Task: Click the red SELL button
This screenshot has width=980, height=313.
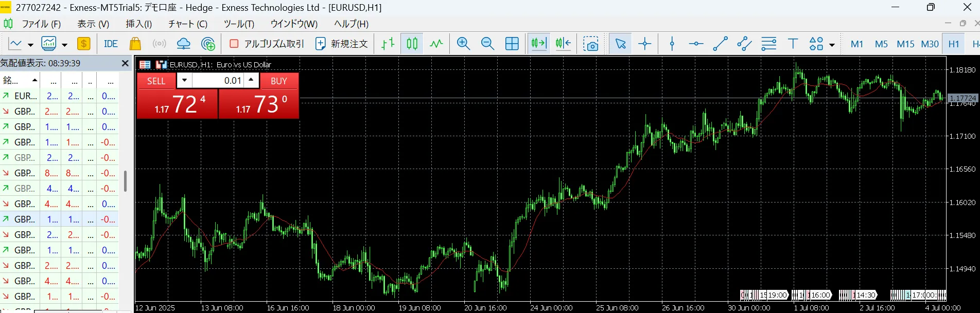Action: point(156,81)
